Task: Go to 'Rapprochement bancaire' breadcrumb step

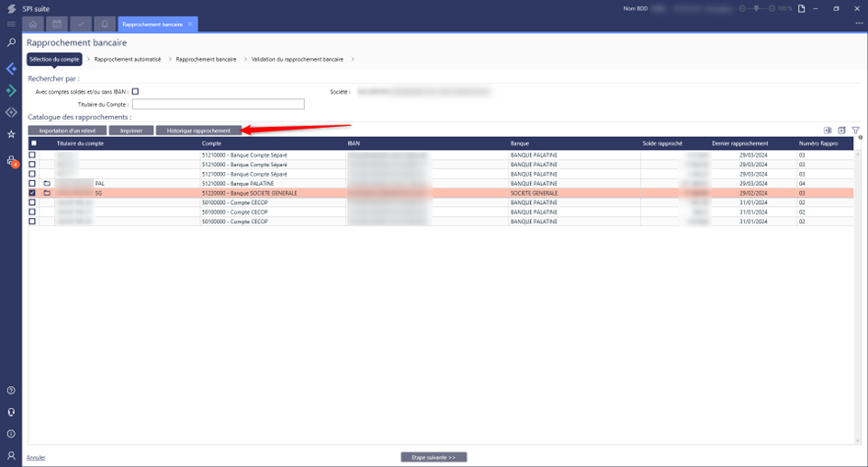Action: click(x=206, y=59)
